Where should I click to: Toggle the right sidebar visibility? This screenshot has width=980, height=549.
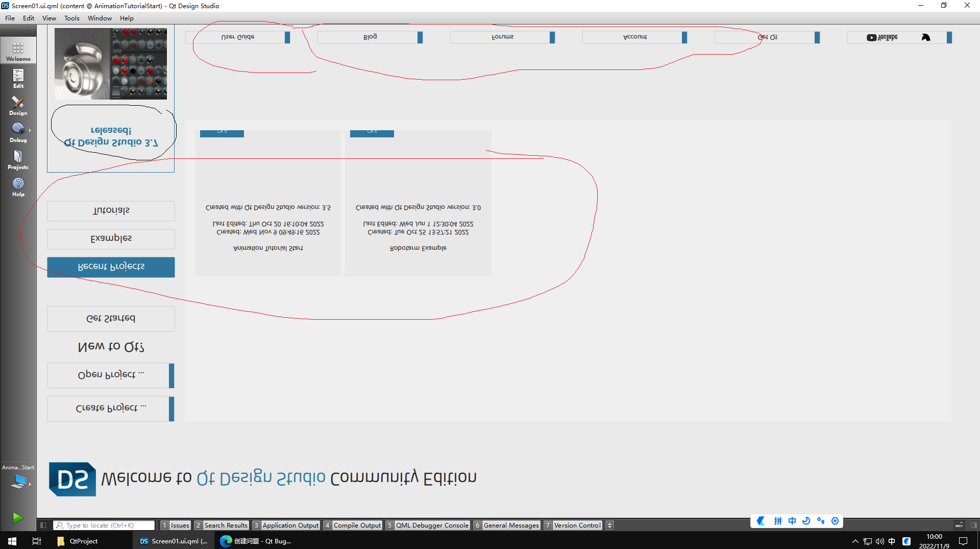[x=974, y=525]
